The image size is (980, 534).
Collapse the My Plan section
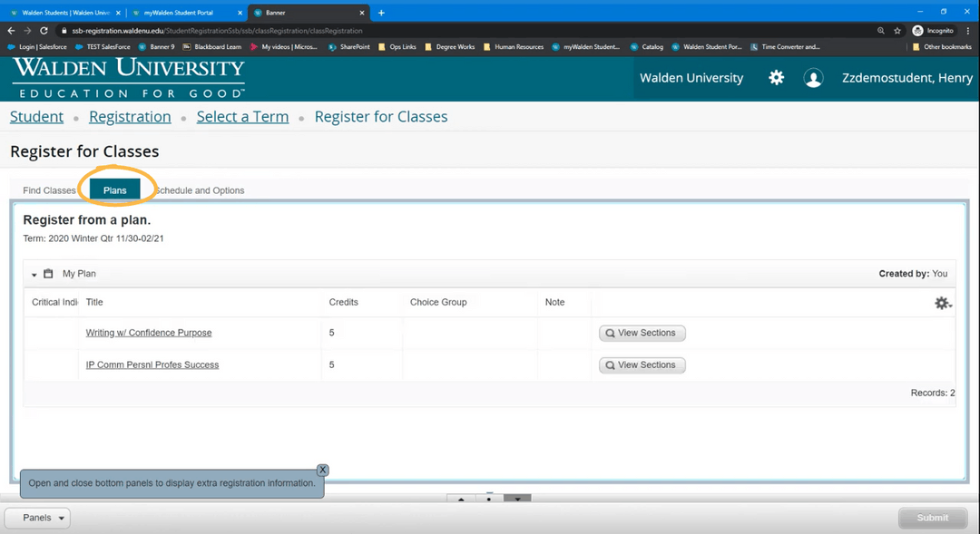34,273
